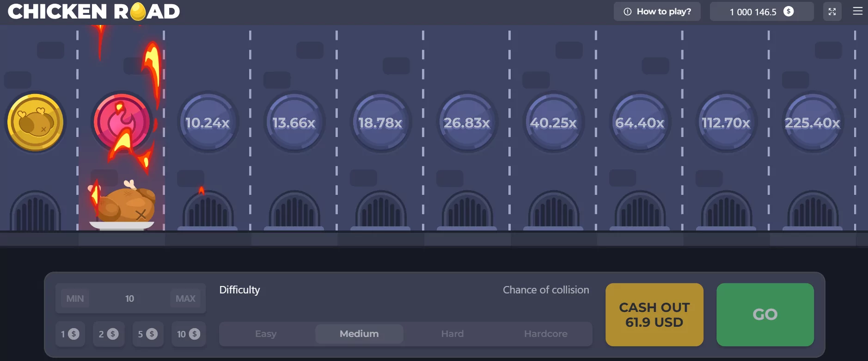Click the 225.40x multiplier coin

[x=812, y=123]
